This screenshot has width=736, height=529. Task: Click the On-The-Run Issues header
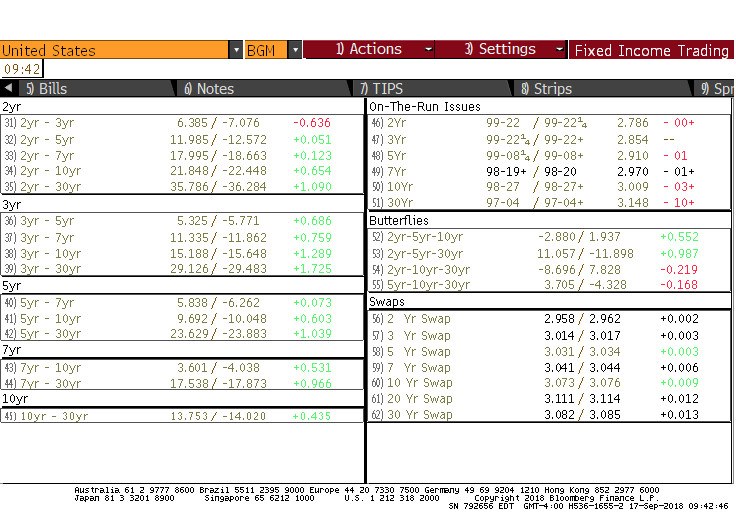(x=425, y=107)
